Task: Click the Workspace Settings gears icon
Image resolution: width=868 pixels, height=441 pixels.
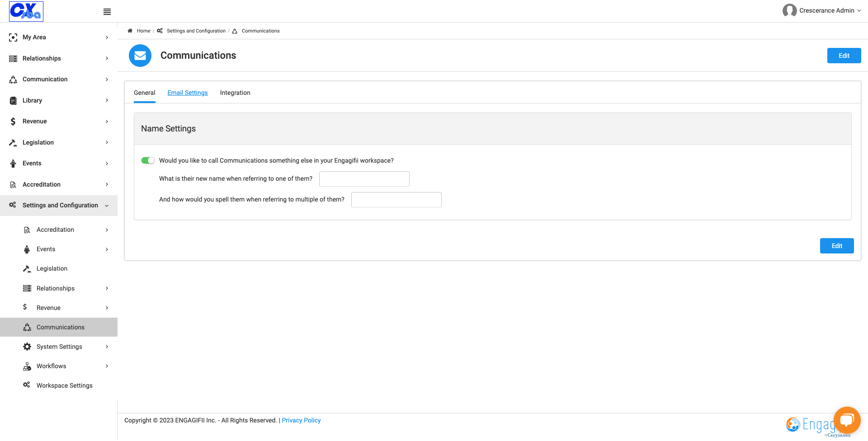Action: click(x=27, y=385)
